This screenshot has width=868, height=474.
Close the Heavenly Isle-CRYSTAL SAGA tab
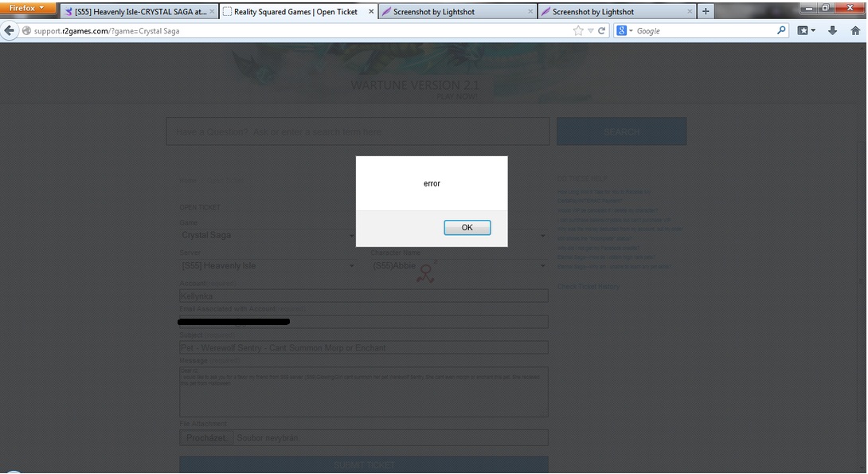(212, 12)
